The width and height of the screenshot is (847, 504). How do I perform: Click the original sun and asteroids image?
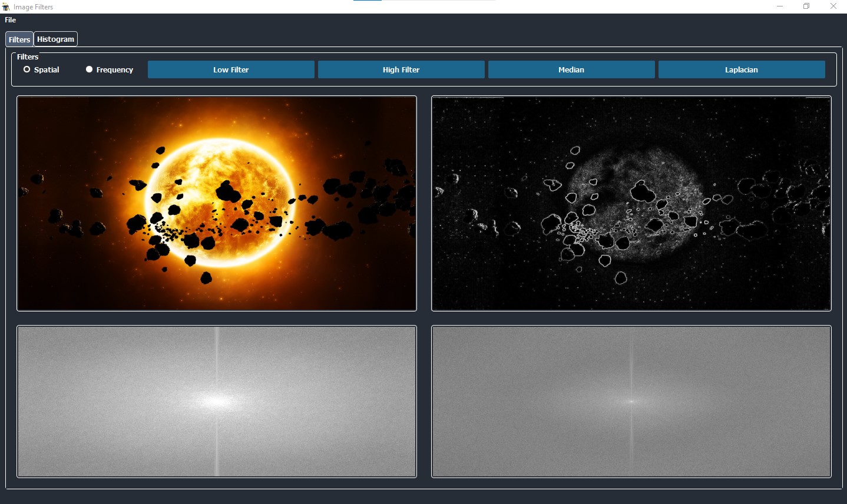pos(217,203)
